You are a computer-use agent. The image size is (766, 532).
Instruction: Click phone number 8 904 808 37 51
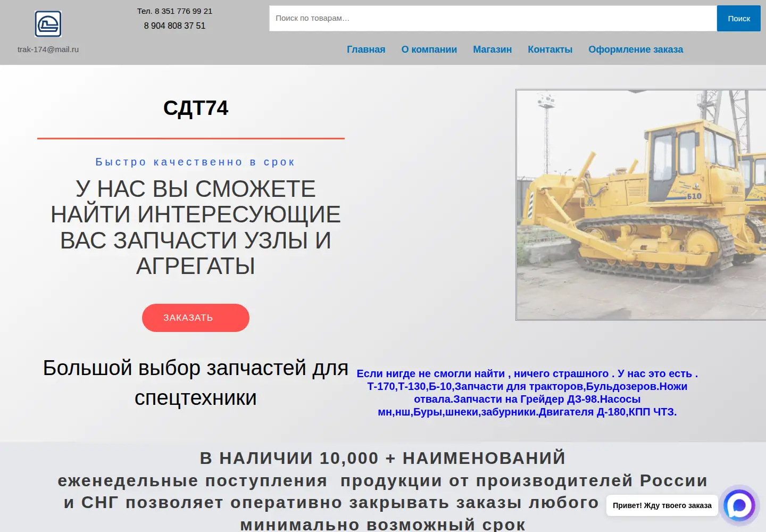pos(174,26)
